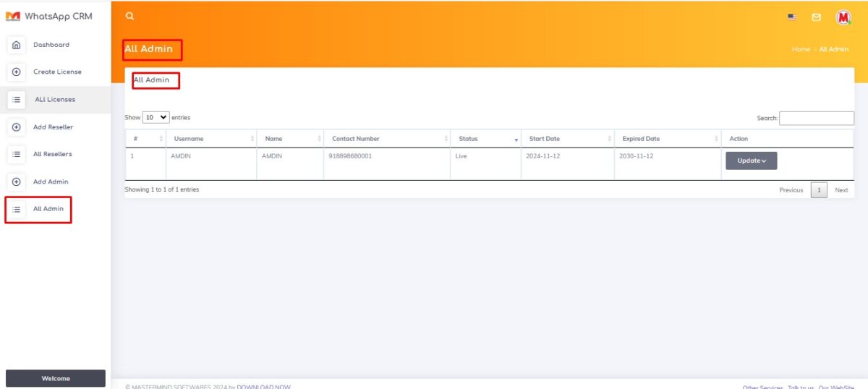Click the Dashboard home icon
The height and width of the screenshot is (389, 868).
(x=16, y=45)
